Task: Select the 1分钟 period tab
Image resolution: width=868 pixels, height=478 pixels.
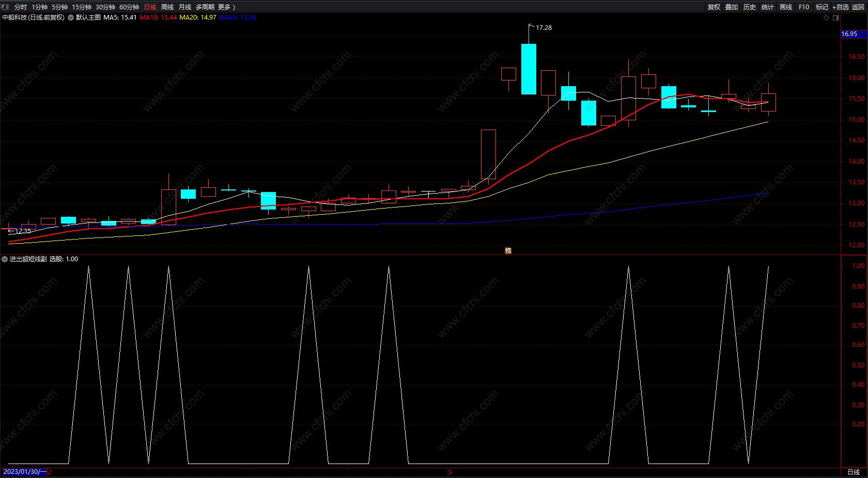Action: click(x=39, y=7)
